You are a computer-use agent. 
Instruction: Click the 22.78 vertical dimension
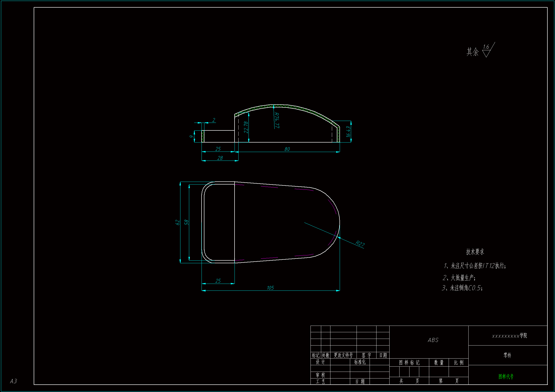coord(246,127)
